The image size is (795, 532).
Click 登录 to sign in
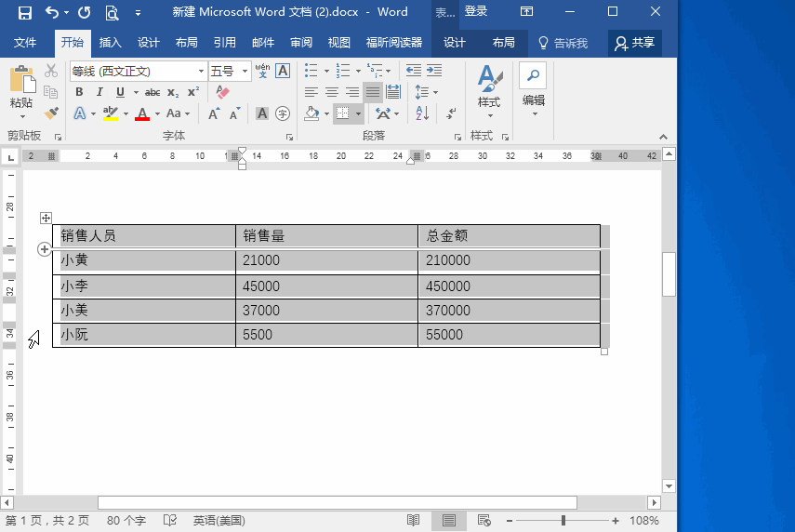[x=475, y=11]
